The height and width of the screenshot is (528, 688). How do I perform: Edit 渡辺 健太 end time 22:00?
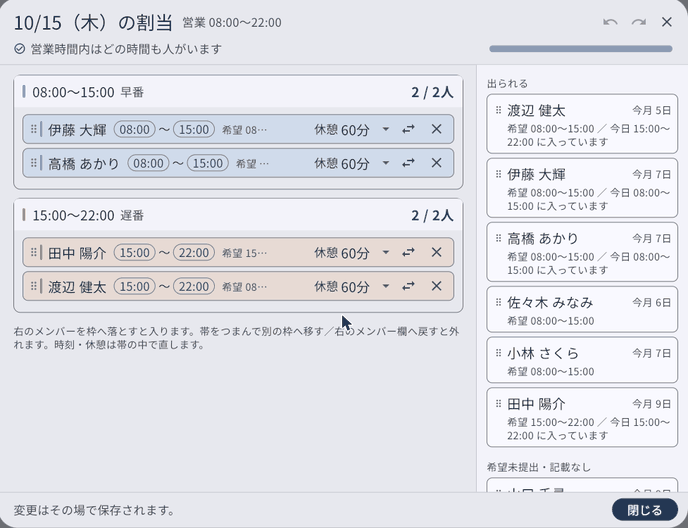pos(194,287)
